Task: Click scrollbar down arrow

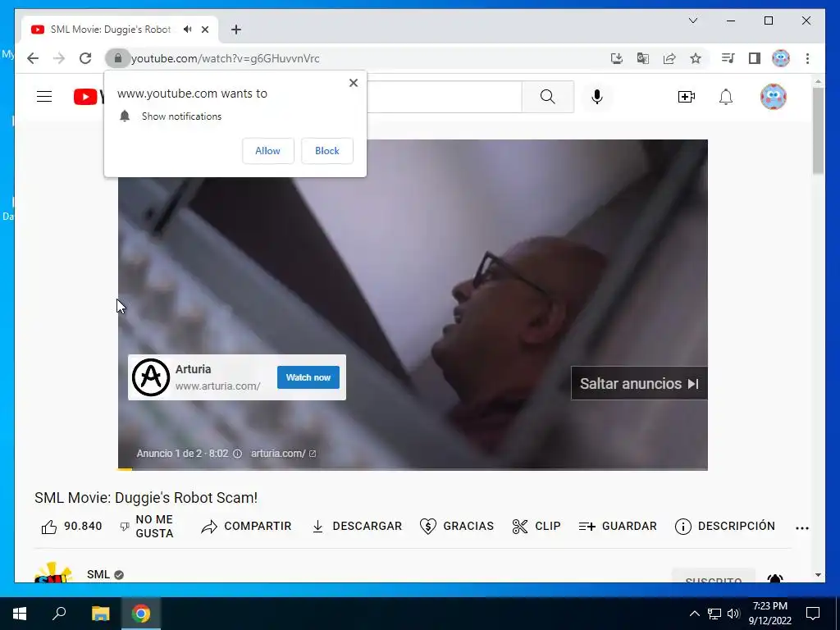Action: [x=818, y=575]
